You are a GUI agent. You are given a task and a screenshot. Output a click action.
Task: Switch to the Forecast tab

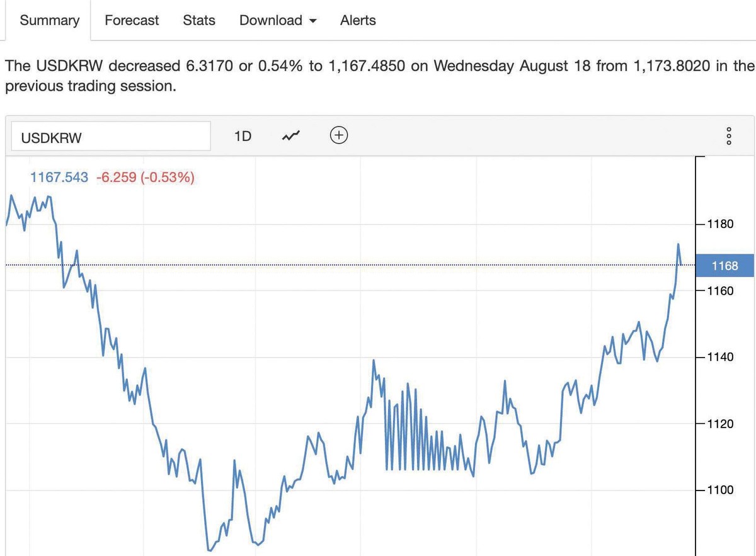pos(132,20)
